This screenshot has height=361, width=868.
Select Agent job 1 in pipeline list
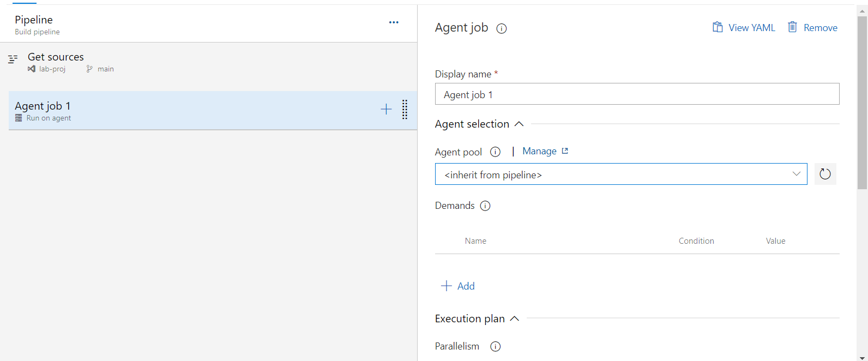click(x=213, y=111)
